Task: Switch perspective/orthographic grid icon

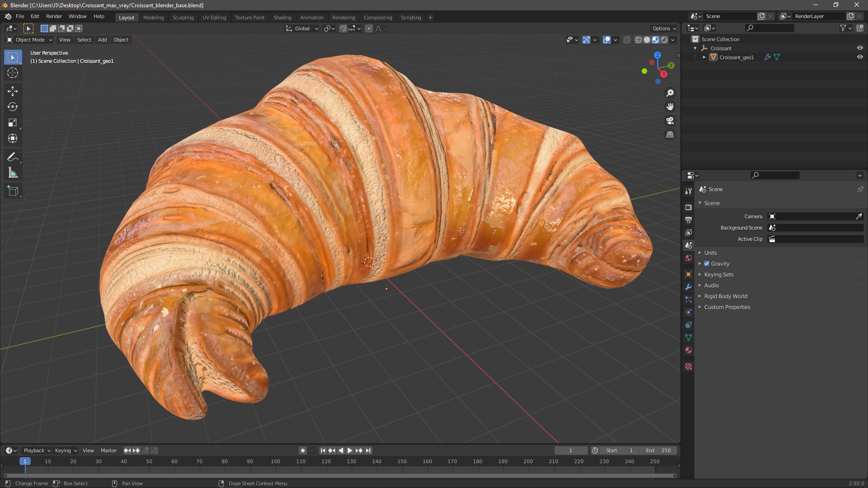Action: [x=670, y=135]
